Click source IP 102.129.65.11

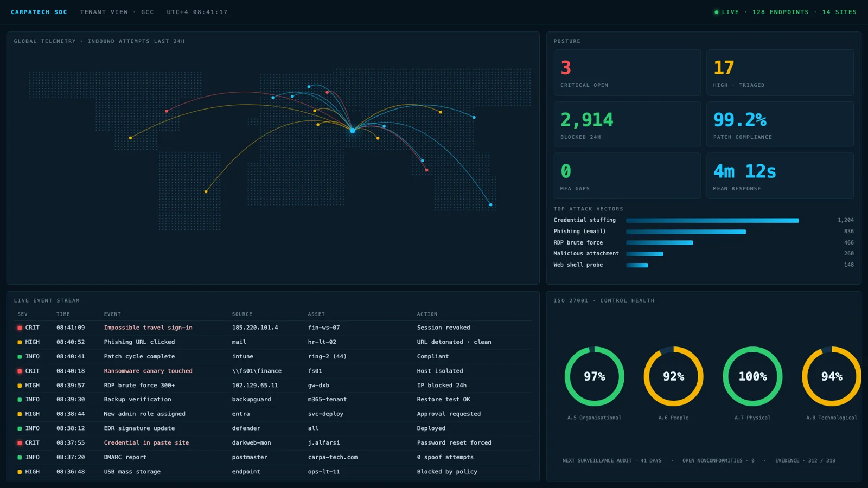click(x=255, y=386)
